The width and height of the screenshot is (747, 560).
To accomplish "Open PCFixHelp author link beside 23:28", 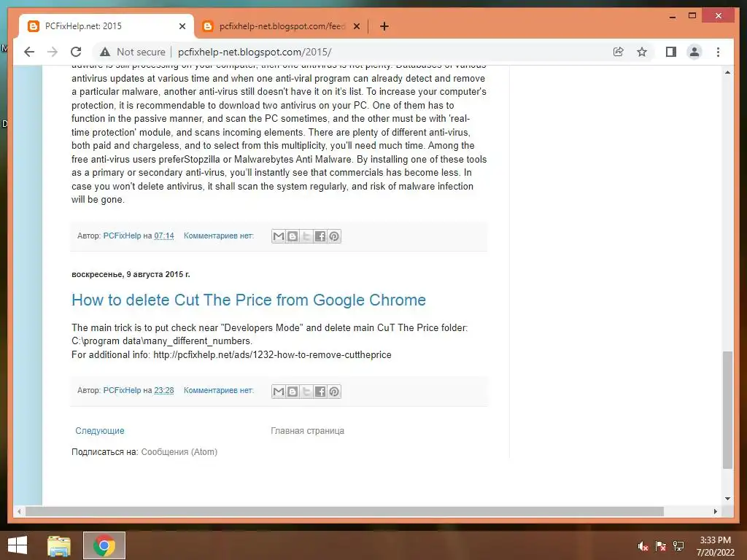I will point(122,390).
